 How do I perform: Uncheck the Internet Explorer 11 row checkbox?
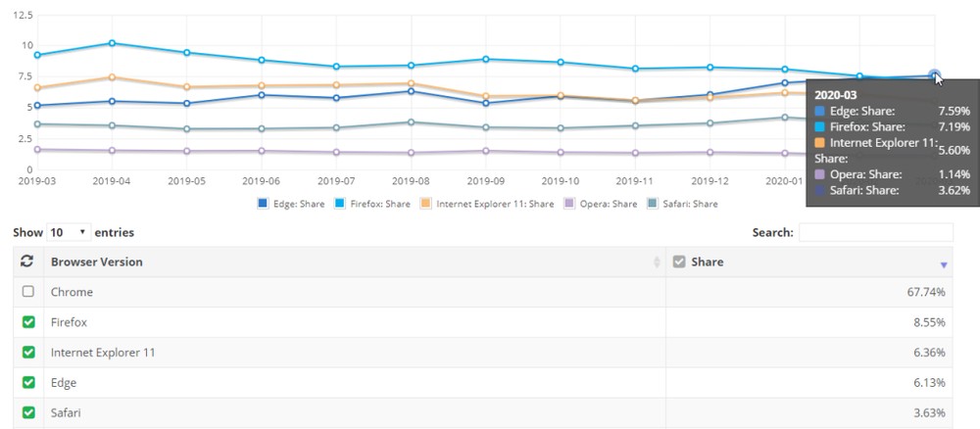[28, 353]
